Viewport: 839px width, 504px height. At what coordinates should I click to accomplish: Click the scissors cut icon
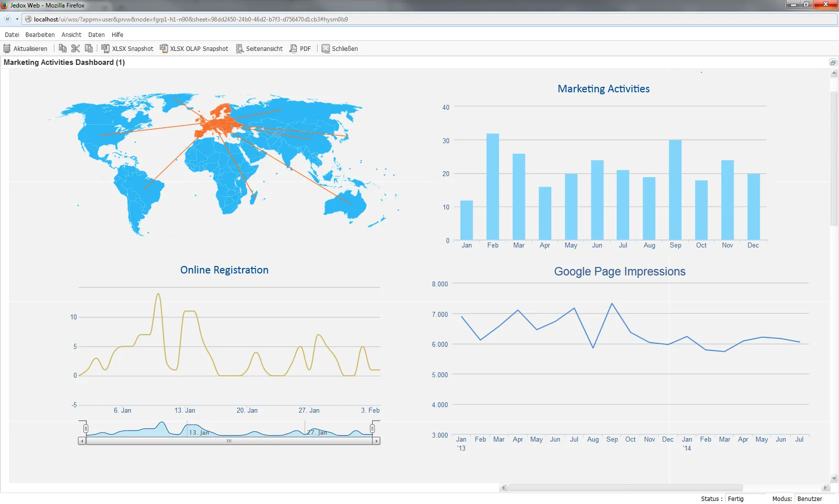pyautogui.click(x=75, y=48)
